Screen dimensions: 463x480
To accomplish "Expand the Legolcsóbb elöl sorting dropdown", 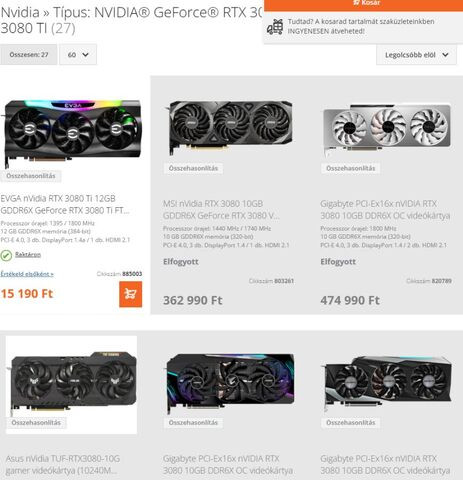I will coord(416,55).
